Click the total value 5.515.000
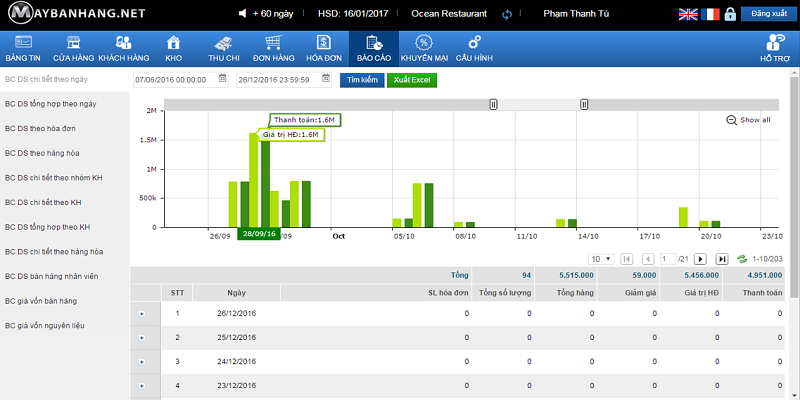800x400 pixels. (576, 275)
